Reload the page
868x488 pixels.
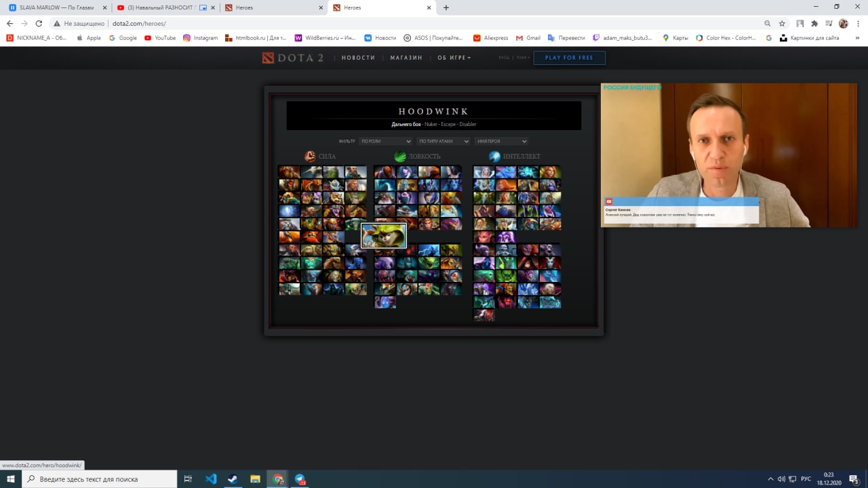click(39, 23)
